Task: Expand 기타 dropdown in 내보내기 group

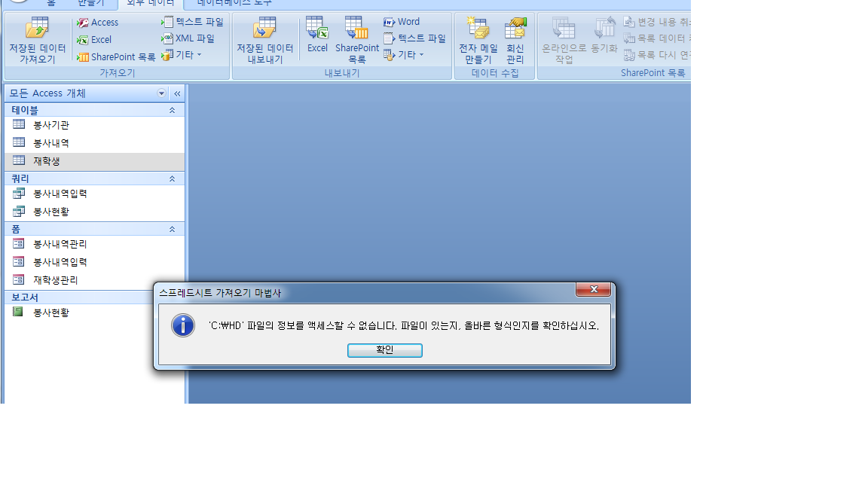Action: click(x=404, y=55)
